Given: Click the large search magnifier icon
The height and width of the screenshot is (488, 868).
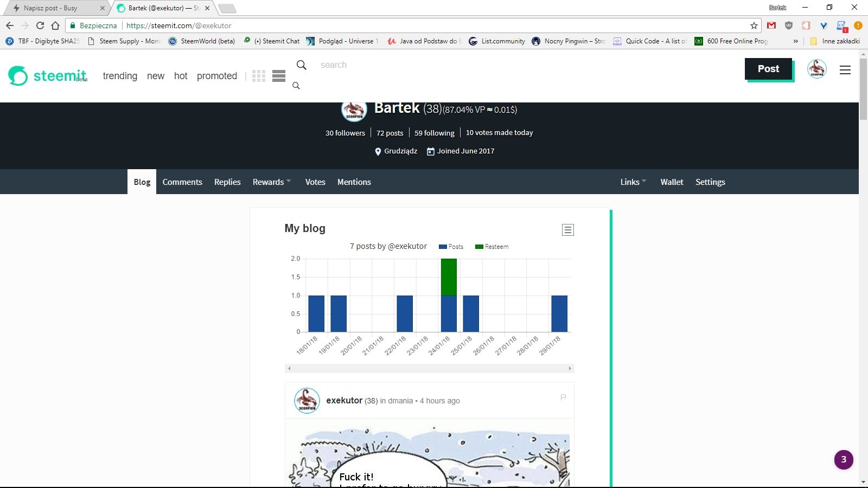Looking at the screenshot, I should point(302,65).
